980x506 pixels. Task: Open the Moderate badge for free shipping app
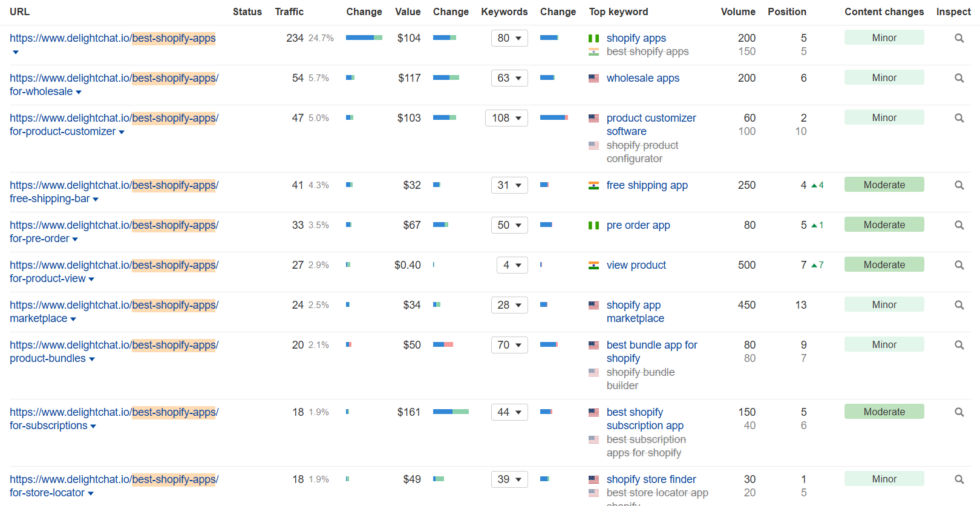[884, 185]
